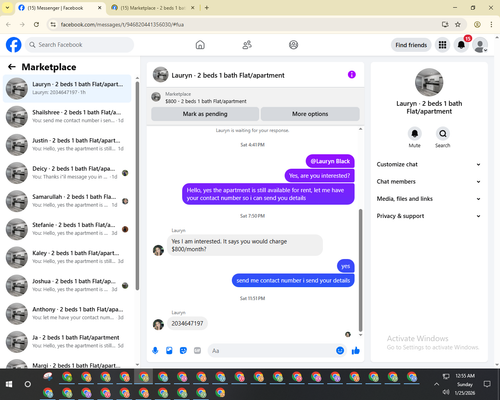Open the account avatar menu
The height and width of the screenshot is (400, 500).
480,45
